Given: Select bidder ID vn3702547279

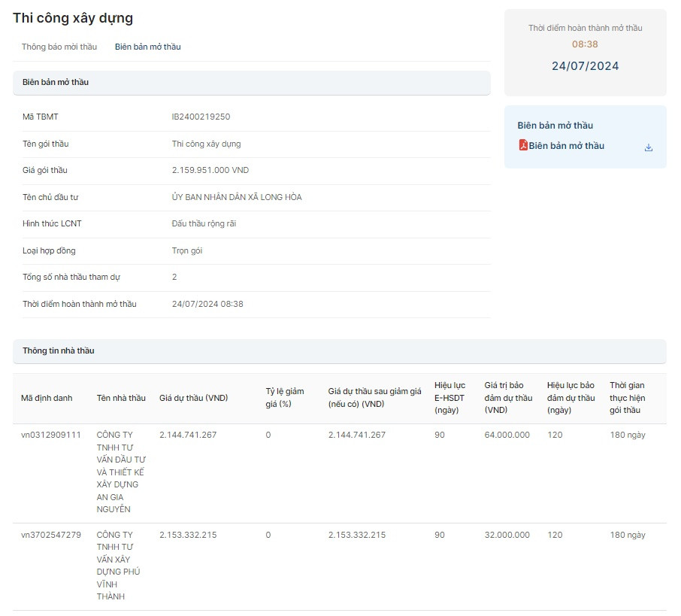Looking at the screenshot, I should 51,535.
